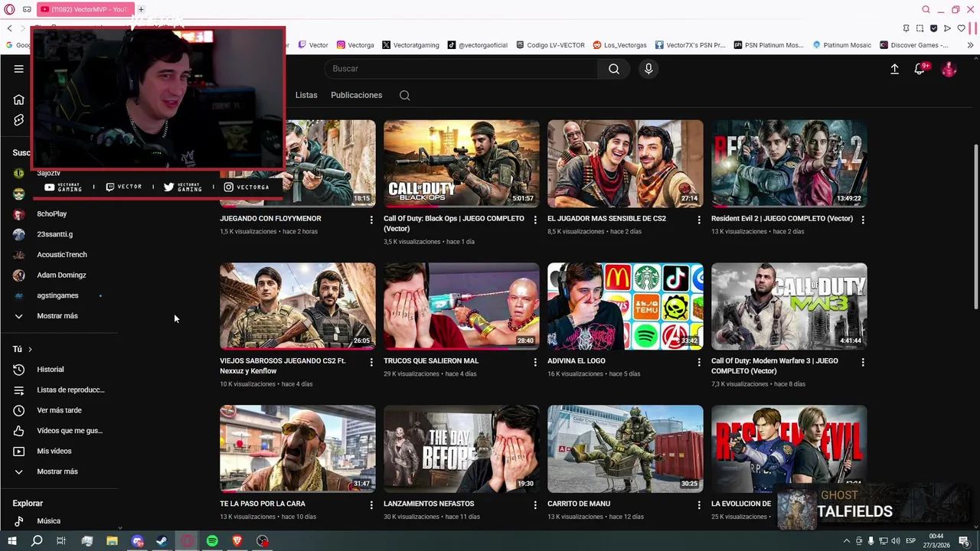Open Spotify from the taskbar
The height and width of the screenshot is (551, 980).
(212, 541)
